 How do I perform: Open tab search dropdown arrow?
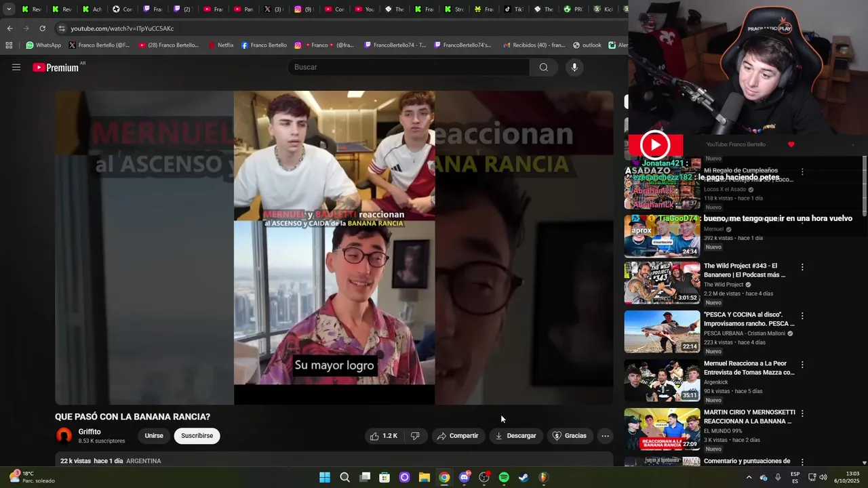[9, 9]
